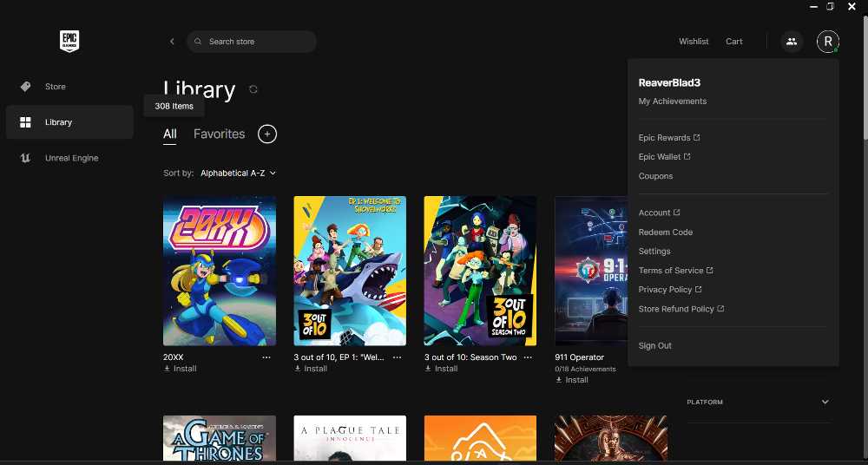Select Library in the sidebar
The image size is (868, 465).
[69, 122]
